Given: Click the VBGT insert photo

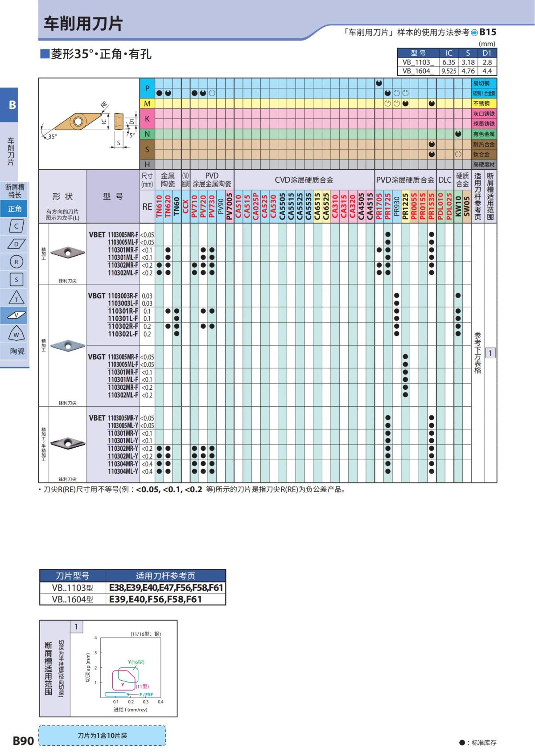Looking at the screenshot, I should coord(67,345).
